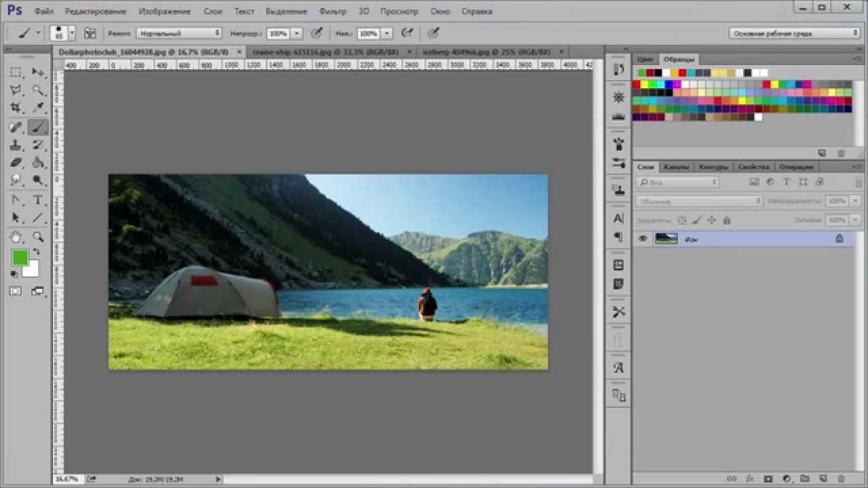Select the Clone Stamp tool
Image resolution: width=868 pixels, height=488 pixels.
point(16,144)
